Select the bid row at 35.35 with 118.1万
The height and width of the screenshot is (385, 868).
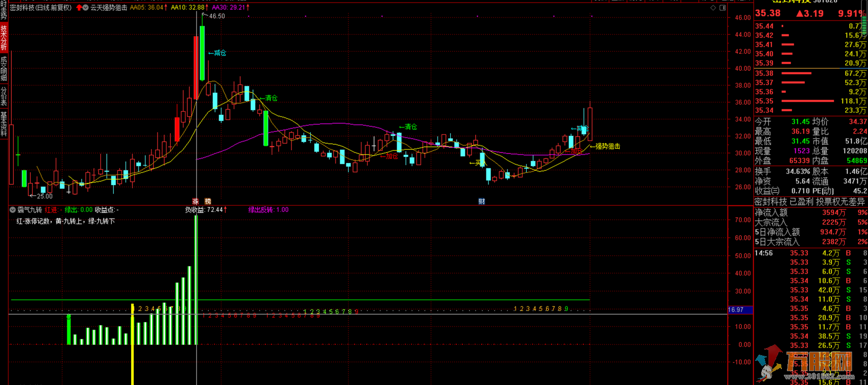pyautogui.click(x=811, y=101)
